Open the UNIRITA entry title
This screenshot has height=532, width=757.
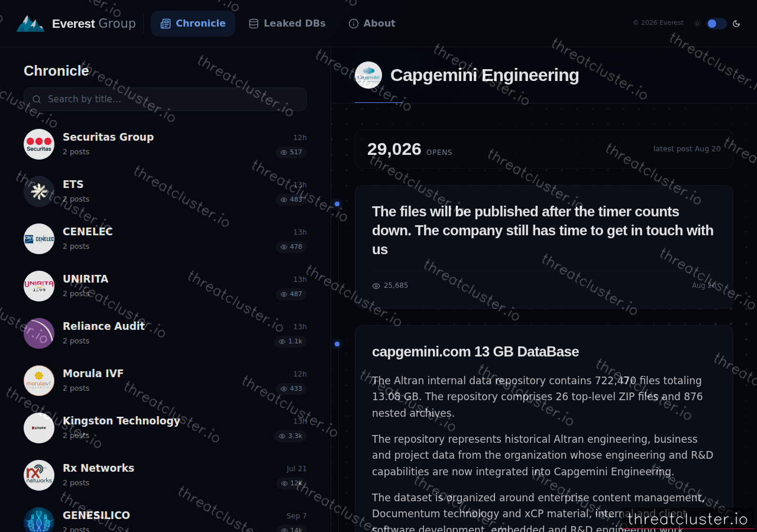[x=85, y=279]
